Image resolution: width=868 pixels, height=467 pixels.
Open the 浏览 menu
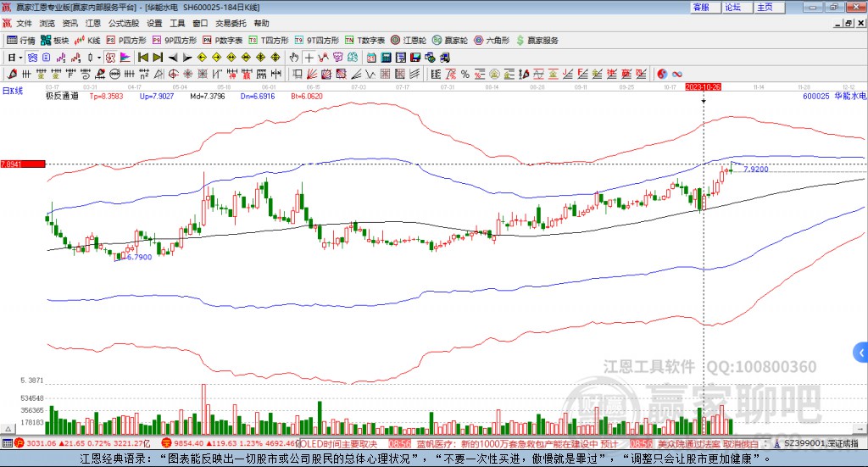pos(47,23)
